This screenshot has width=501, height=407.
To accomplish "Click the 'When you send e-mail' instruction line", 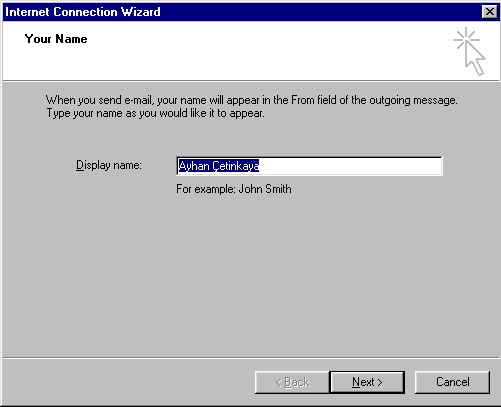I will 251,100.
